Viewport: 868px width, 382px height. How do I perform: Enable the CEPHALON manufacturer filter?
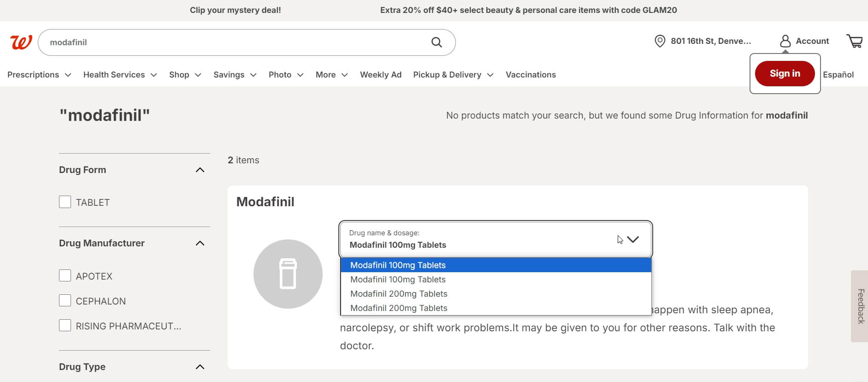click(x=65, y=301)
